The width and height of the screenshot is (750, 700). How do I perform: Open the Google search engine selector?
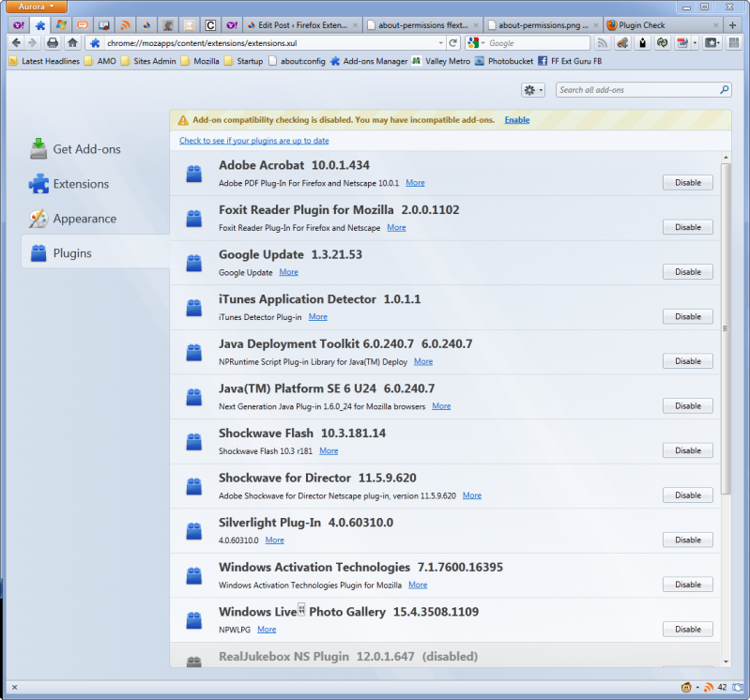coord(476,43)
